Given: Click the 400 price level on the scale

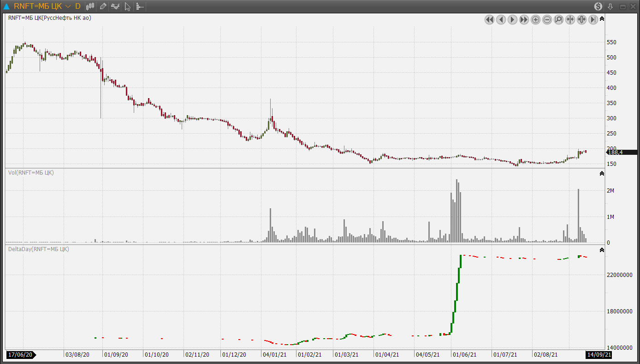Looking at the screenshot, I should pos(611,88).
